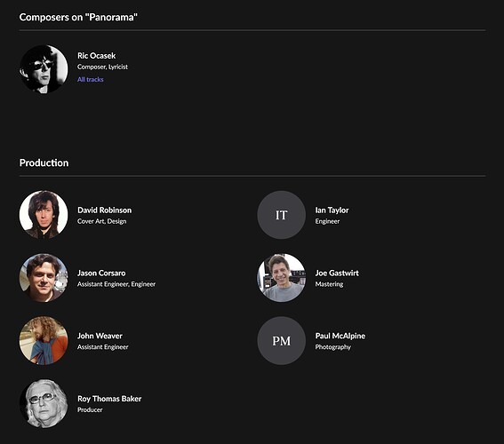504x444 pixels.
Task: Click the PM initials avatar
Action: point(281,341)
